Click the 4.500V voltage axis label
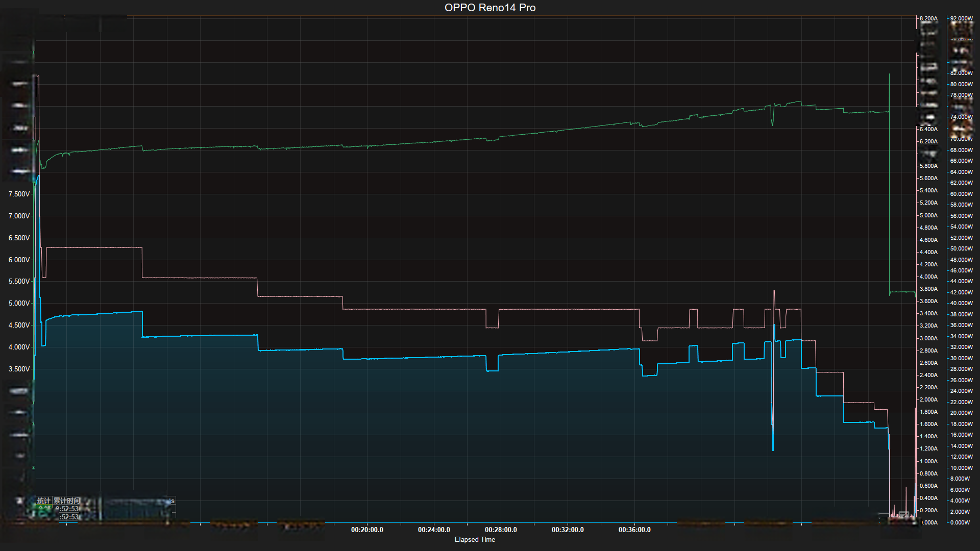 pyautogui.click(x=19, y=325)
